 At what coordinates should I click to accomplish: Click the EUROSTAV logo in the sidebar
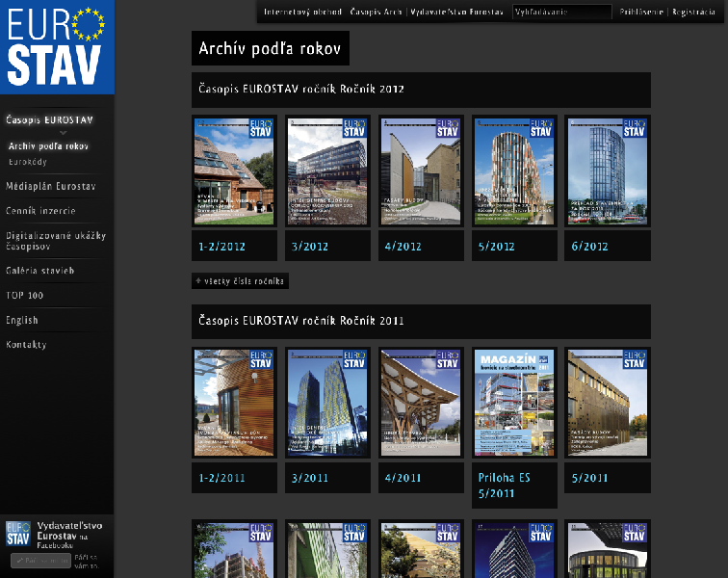click(57, 47)
